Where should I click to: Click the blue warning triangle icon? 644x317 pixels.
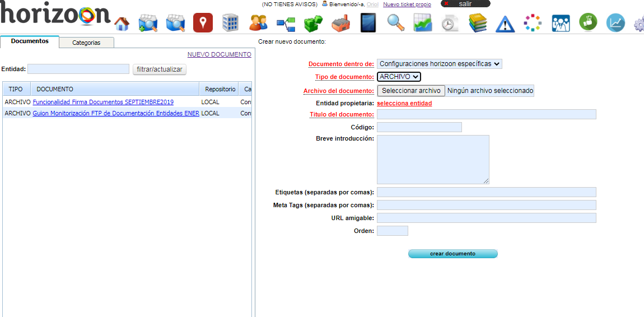pyautogui.click(x=505, y=24)
